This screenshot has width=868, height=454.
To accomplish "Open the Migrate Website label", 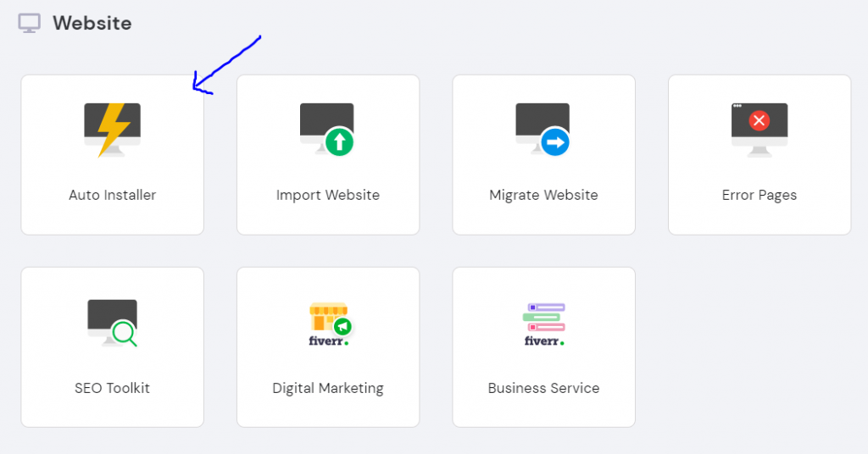I will [543, 195].
